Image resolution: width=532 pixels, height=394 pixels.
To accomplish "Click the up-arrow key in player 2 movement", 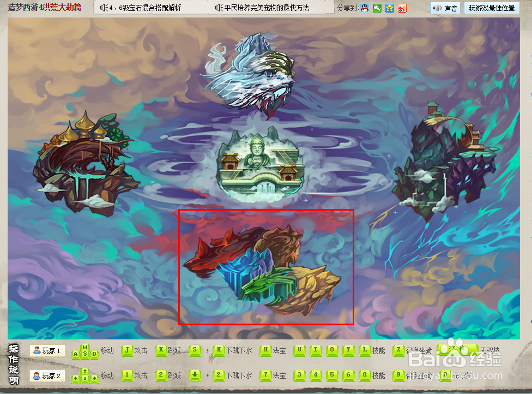I will click(x=85, y=372).
